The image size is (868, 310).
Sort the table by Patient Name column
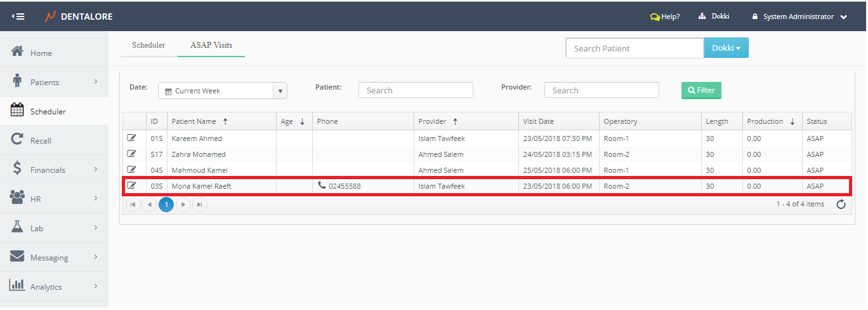tap(194, 121)
